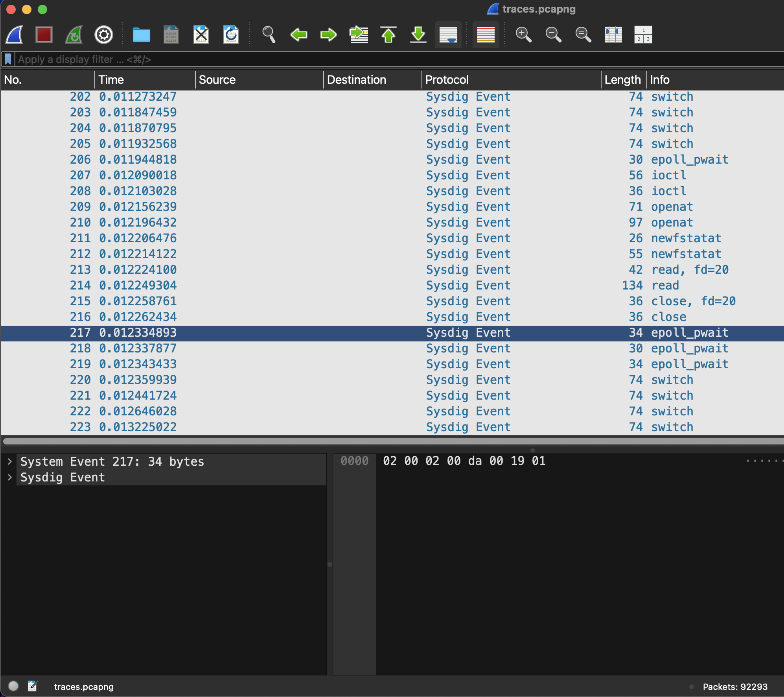
Task: Go to a specific packet number
Action: pyautogui.click(x=358, y=35)
